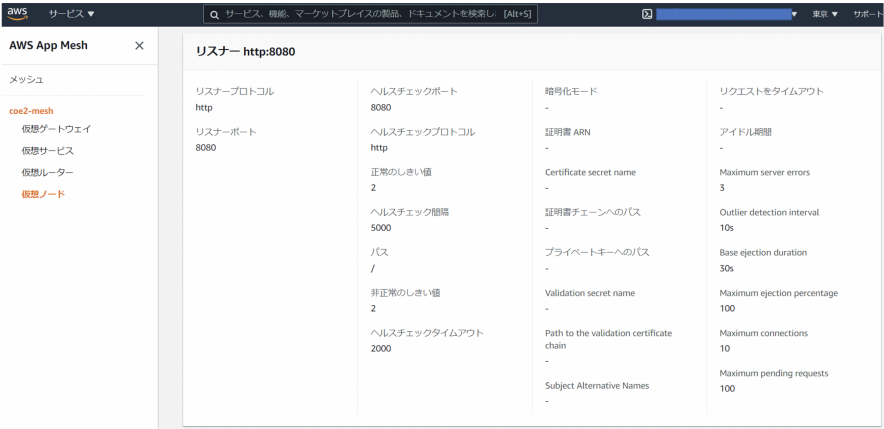The image size is (884, 429).
Task: Click the ヘルスチェックタイムアウト value 2000
Action: (381, 349)
